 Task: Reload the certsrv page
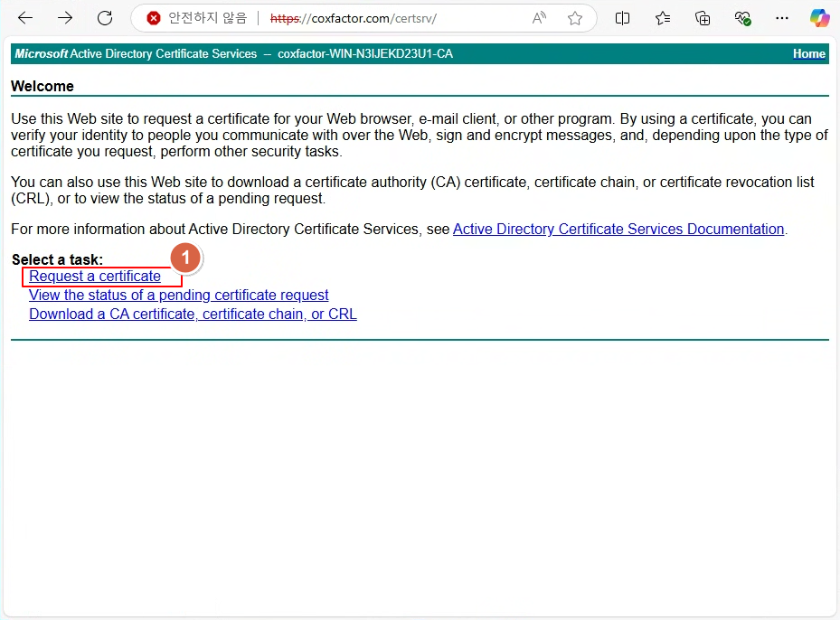click(x=105, y=18)
